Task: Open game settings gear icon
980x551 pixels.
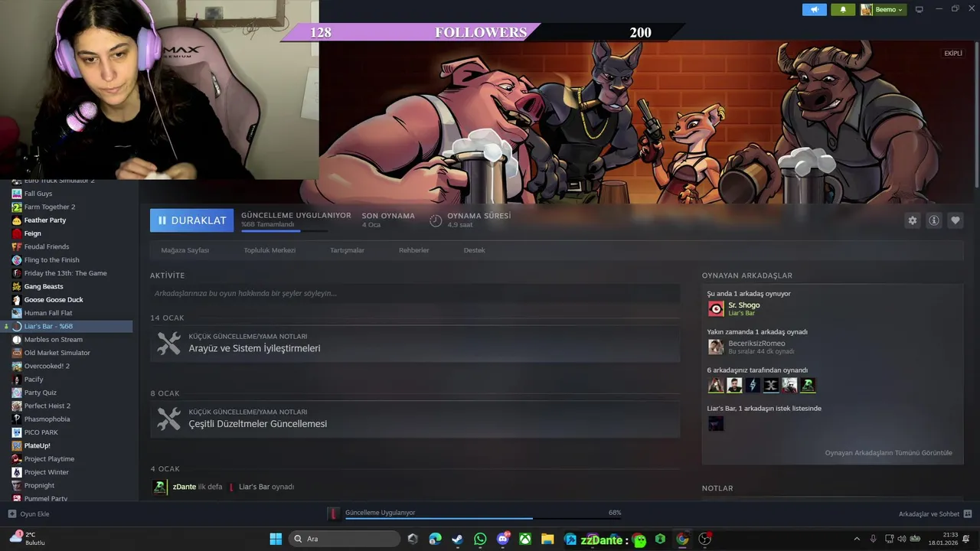Action: (912, 220)
